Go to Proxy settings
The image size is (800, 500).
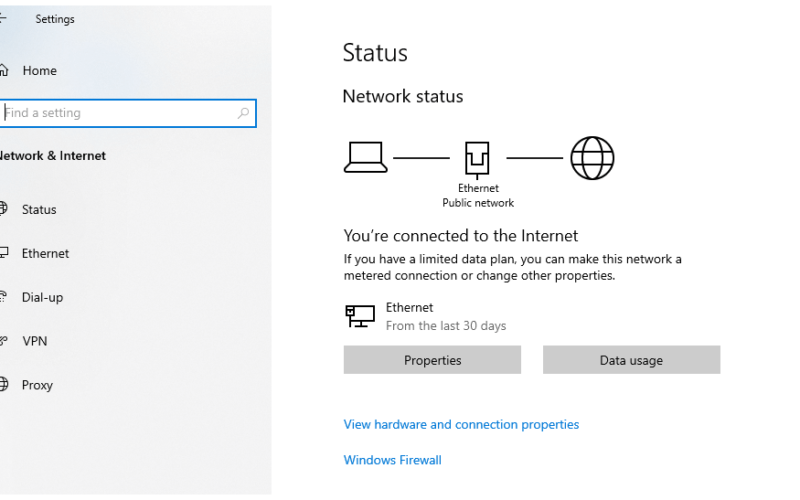point(37,385)
